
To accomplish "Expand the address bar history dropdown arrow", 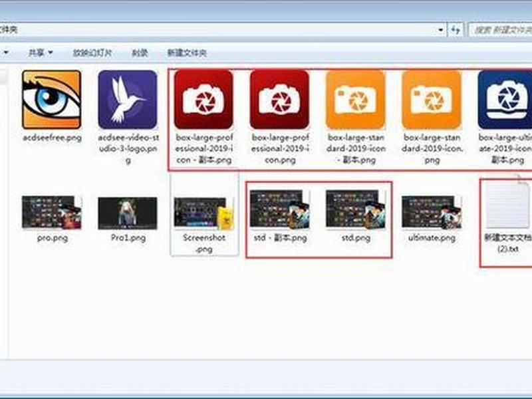I will pyautogui.click(x=441, y=30).
